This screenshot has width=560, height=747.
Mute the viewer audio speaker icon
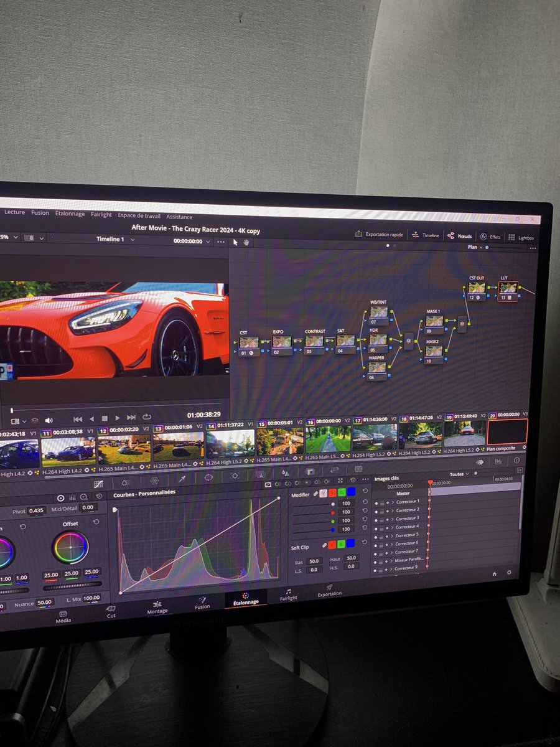coord(49,420)
